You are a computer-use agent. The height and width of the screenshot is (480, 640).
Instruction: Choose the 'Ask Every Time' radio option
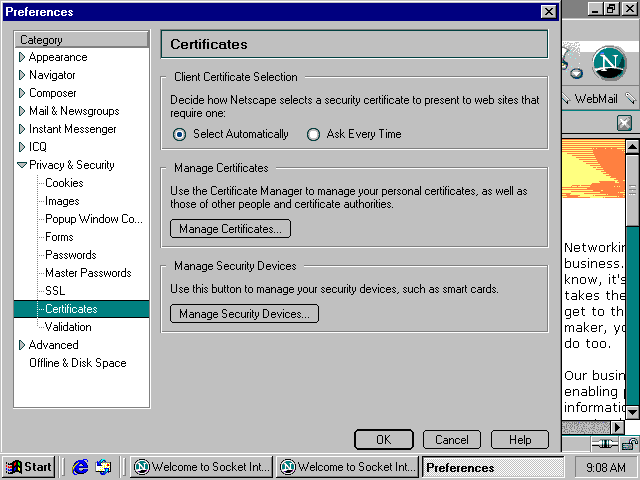(313, 134)
